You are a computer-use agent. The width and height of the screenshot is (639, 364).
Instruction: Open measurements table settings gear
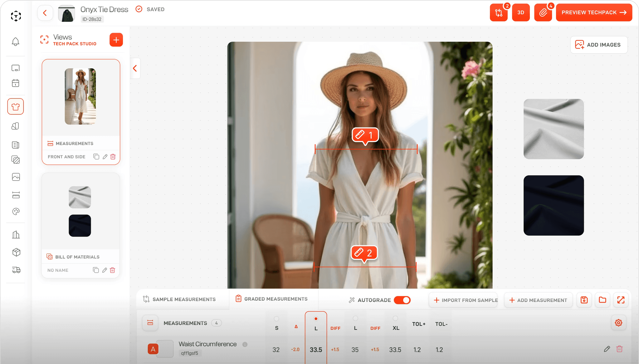[x=618, y=323]
